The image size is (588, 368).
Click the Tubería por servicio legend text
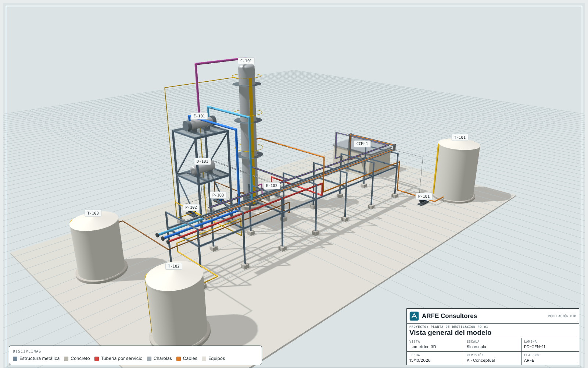[x=122, y=358]
